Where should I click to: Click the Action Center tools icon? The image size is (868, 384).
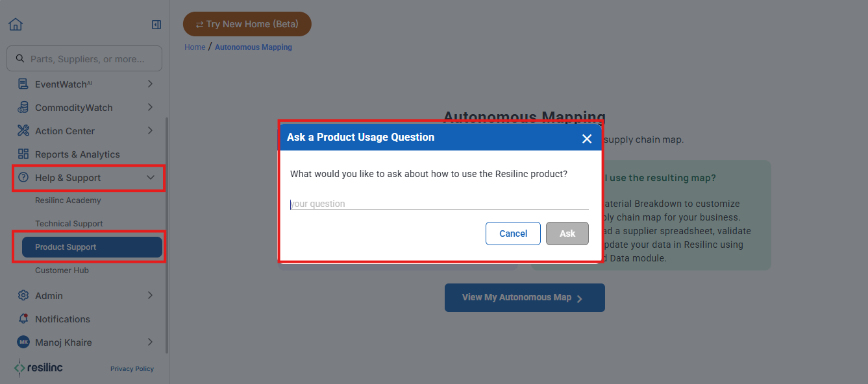[x=23, y=131]
